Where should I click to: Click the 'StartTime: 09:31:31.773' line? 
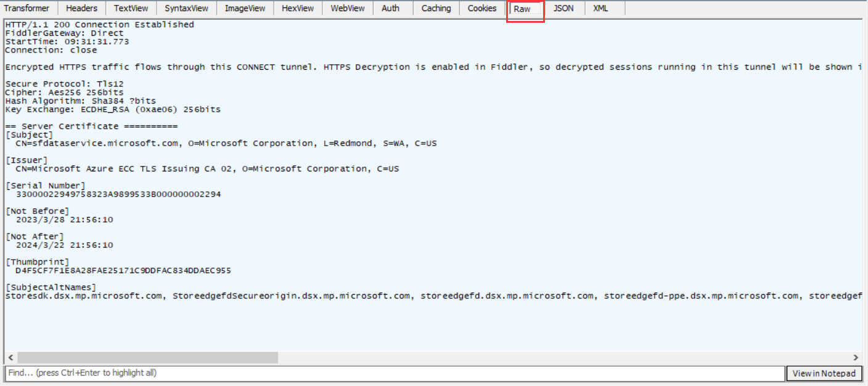pyautogui.click(x=67, y=42)
